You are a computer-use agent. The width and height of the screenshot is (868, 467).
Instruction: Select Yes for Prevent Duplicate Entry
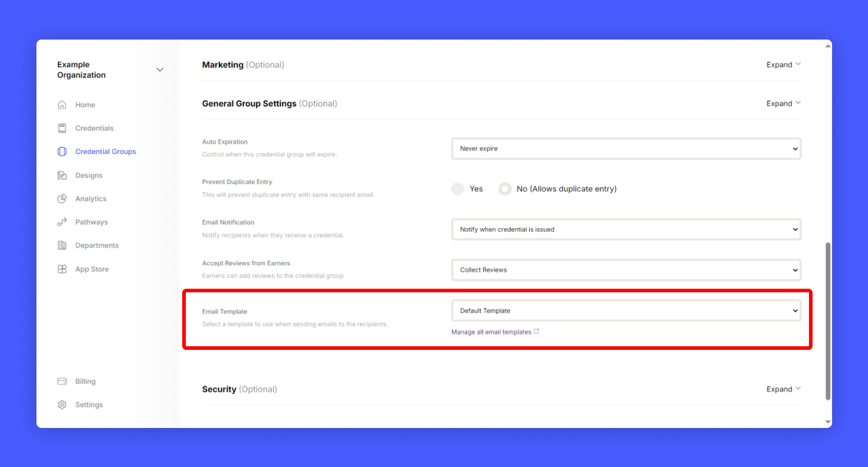458,189
